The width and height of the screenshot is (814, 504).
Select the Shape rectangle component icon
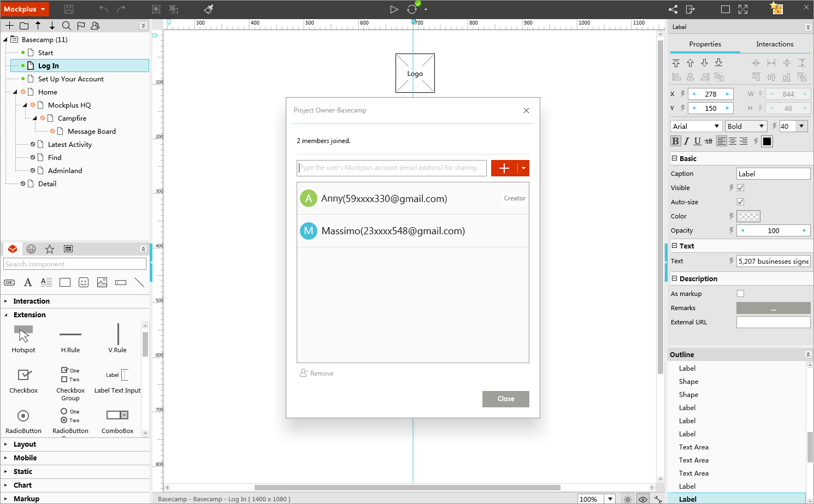[65, 282]
